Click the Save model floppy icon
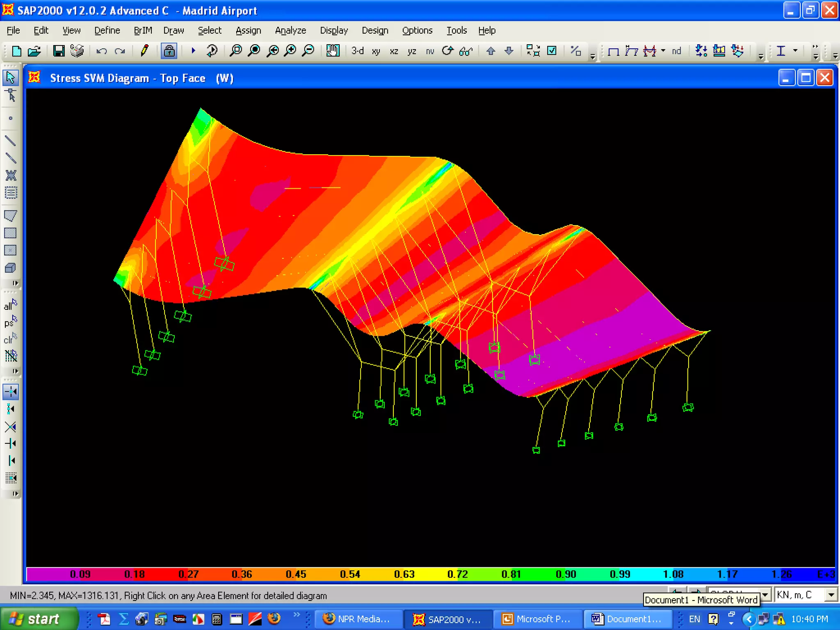The image size is (840, 630). tap(59, 51)
